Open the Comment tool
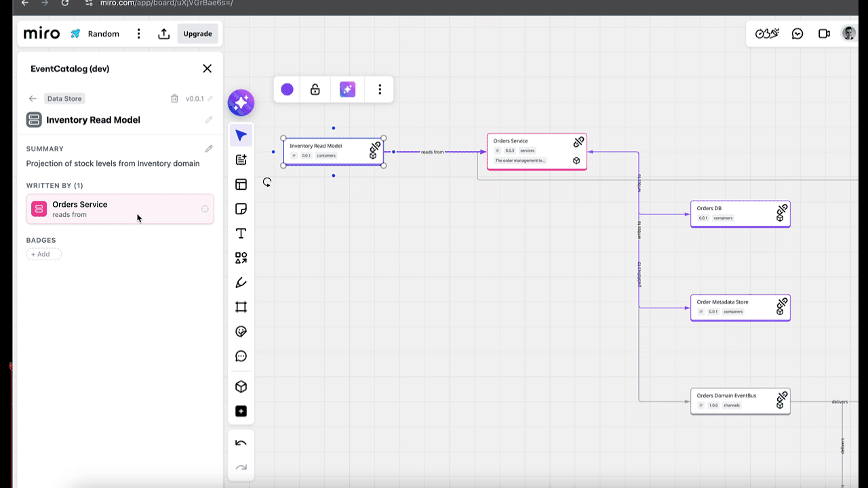The width and height of the screenshot is (868, 488). click(x=241, y=356)
